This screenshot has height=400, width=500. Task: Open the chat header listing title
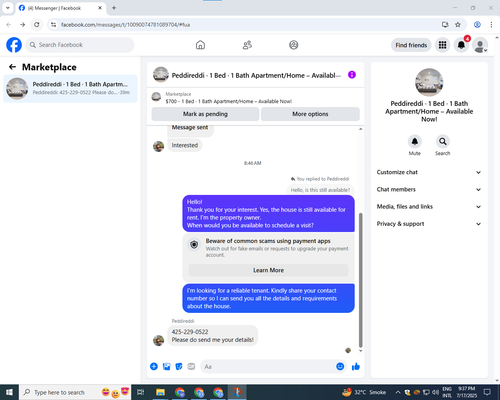[256, 76]
